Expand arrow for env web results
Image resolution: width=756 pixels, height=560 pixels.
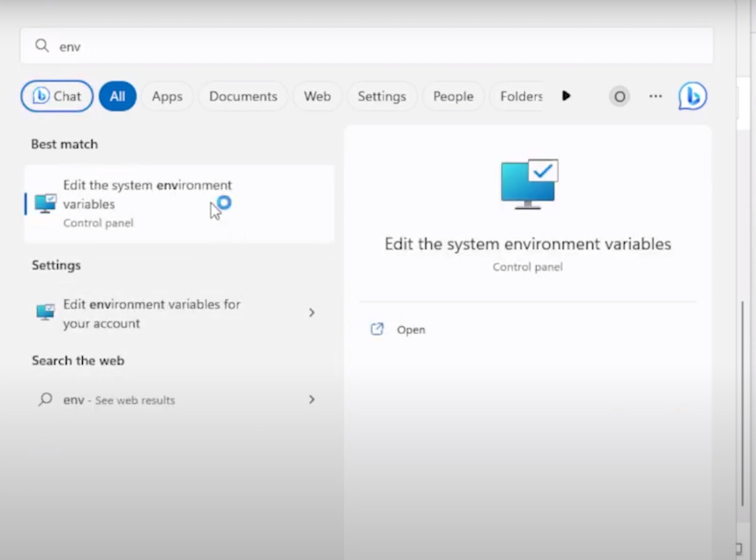(311, 399)
